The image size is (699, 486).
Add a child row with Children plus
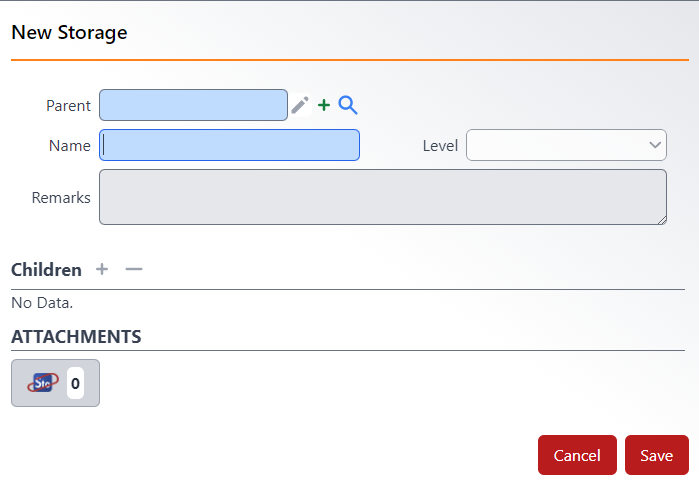click(102, 269)
